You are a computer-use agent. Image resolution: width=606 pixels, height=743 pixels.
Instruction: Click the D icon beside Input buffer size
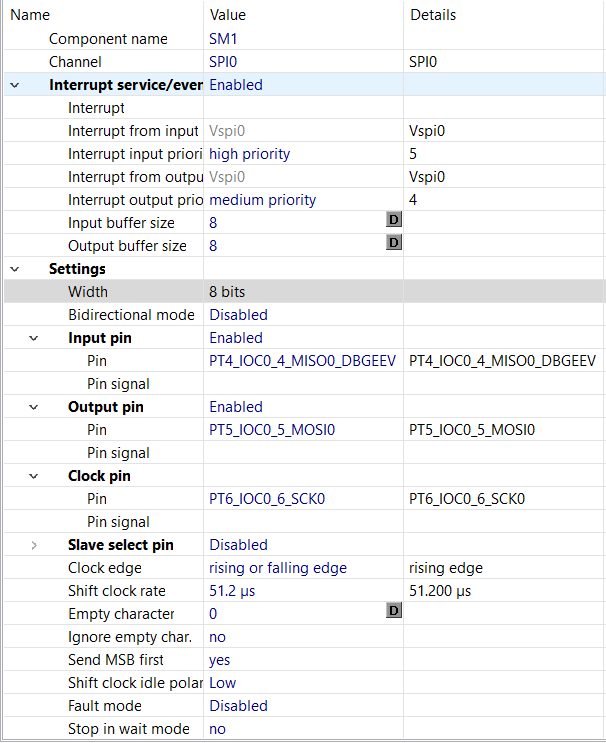tap(394, 220)
